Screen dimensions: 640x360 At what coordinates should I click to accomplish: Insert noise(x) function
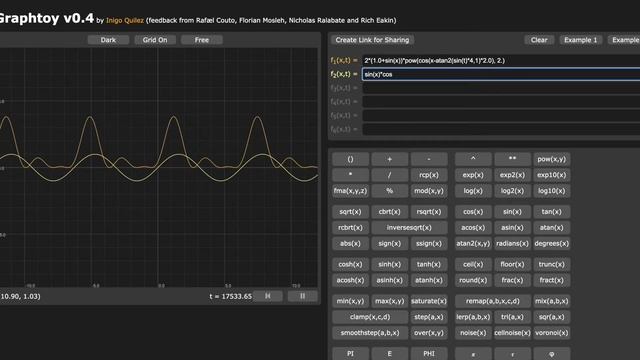473,333
